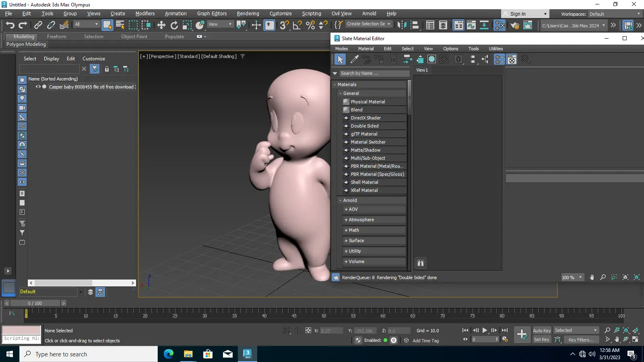The height and width of the screenshot is (362, 644).
Task: Click Show Shaded Material in Viewport icon
Action: pos(431,60)
